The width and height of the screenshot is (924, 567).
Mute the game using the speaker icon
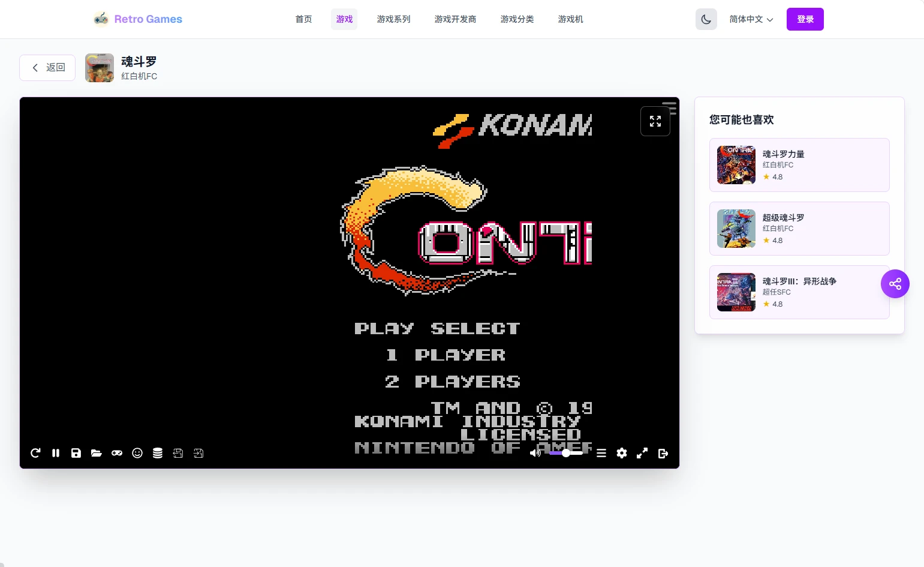click(535, 453)
